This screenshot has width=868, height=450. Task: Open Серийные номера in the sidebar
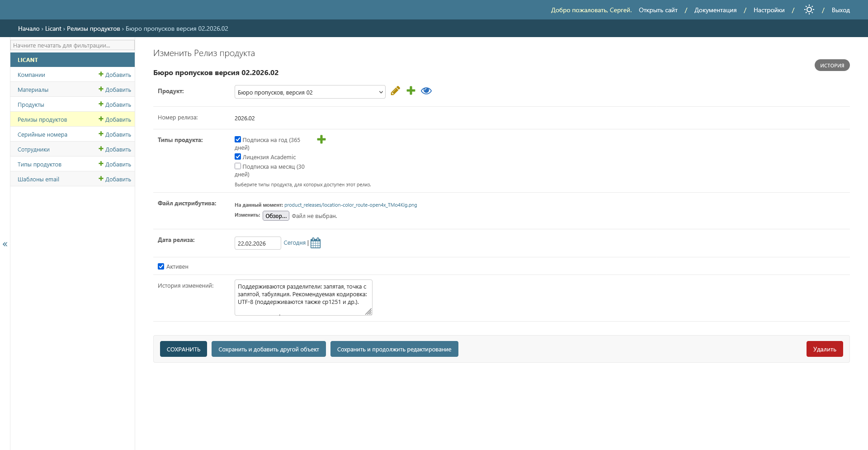42,134
